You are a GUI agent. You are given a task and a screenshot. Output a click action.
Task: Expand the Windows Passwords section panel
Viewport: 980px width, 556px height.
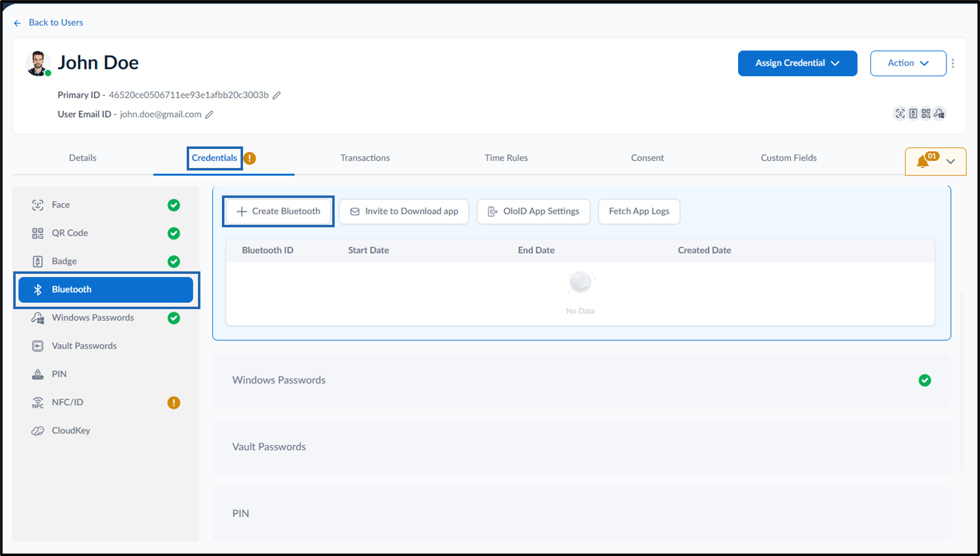click(582, 381)
